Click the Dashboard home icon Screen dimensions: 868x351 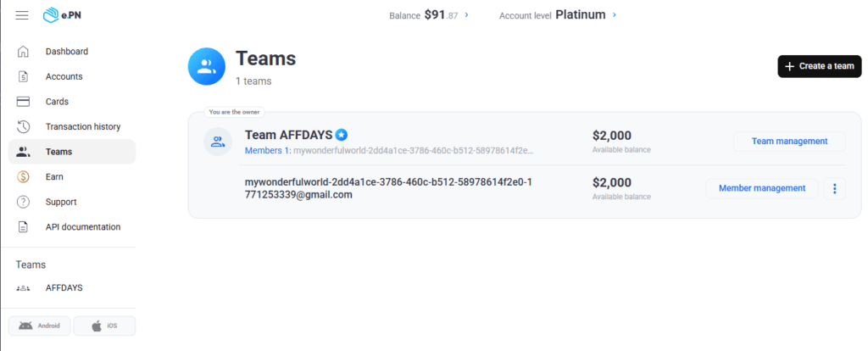[24, 52]
